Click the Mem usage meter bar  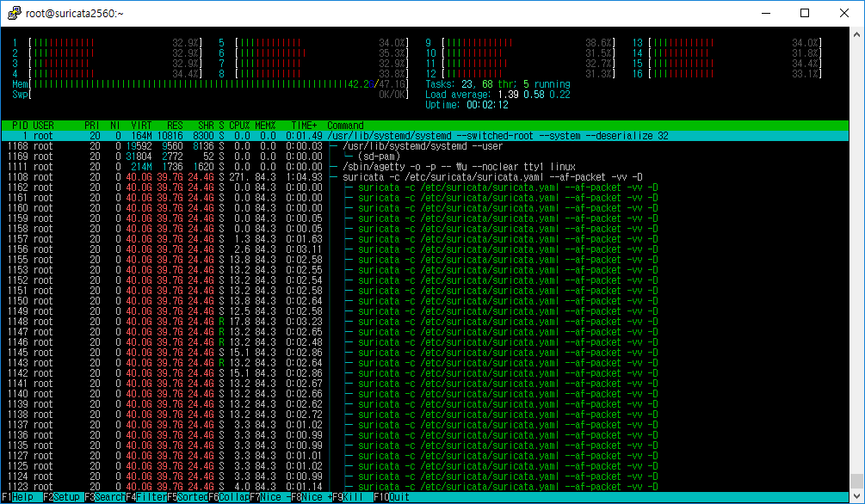point(211,84)
